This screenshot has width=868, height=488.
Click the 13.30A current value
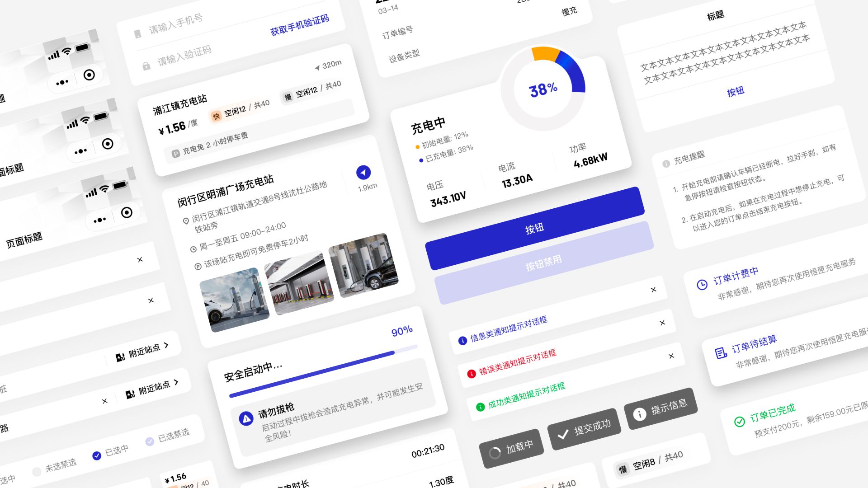click(x=517, y=181)
